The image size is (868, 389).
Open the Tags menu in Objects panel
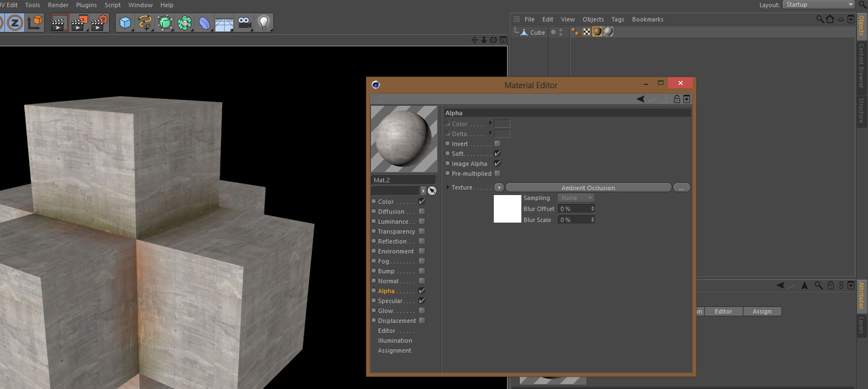click(617, 19)
